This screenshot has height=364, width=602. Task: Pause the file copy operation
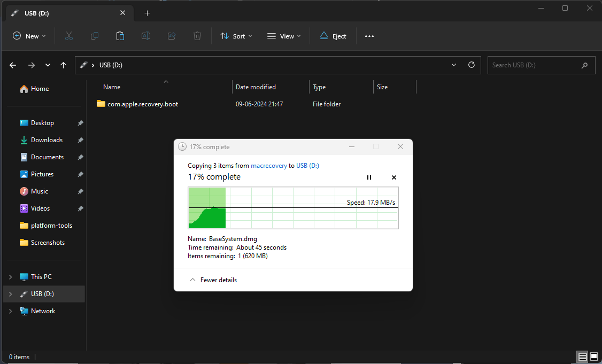tap(369, 177)
